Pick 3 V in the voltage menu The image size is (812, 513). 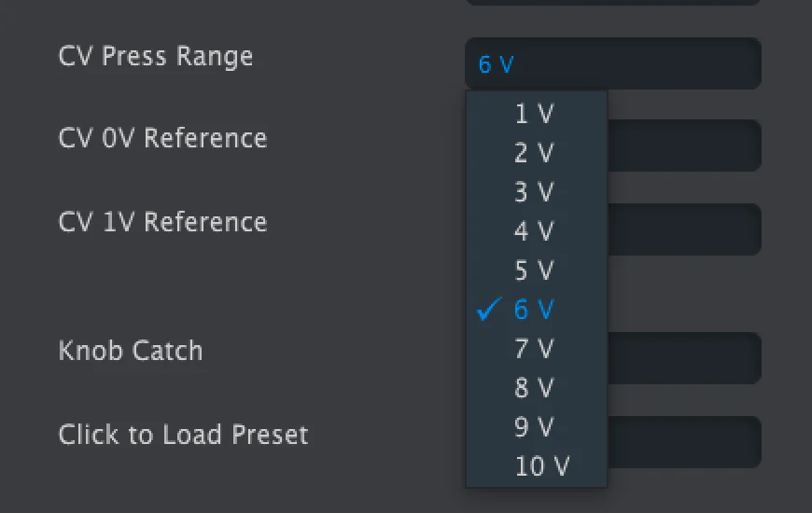coord(535,193)
